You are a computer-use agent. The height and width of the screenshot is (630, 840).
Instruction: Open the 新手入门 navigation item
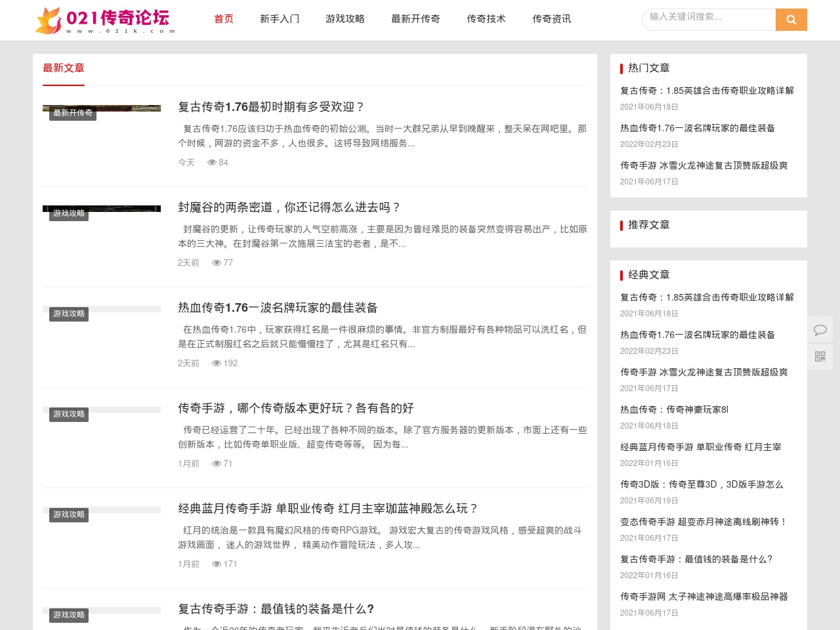280,19
